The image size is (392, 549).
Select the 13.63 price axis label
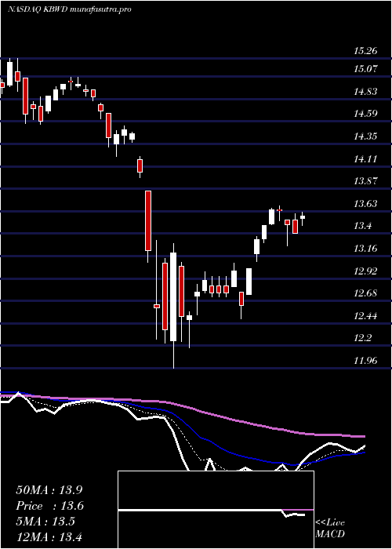click(x=365, y=203)
